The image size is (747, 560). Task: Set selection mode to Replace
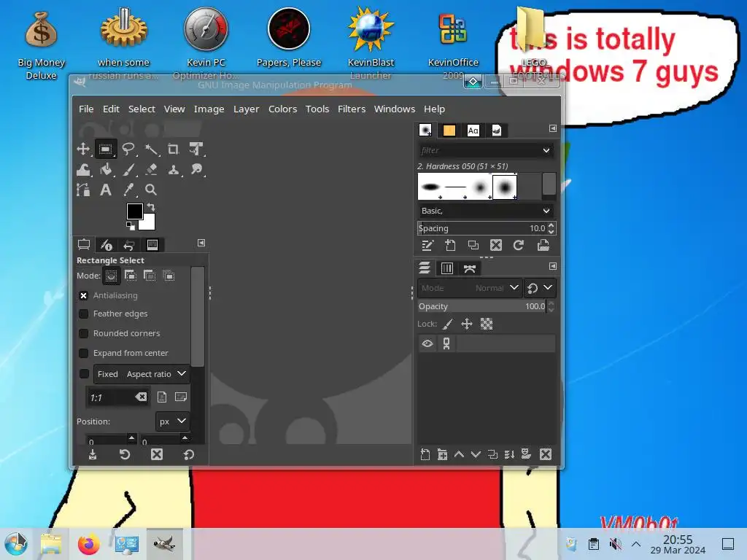pyautogui.click(x=111, y=276)
